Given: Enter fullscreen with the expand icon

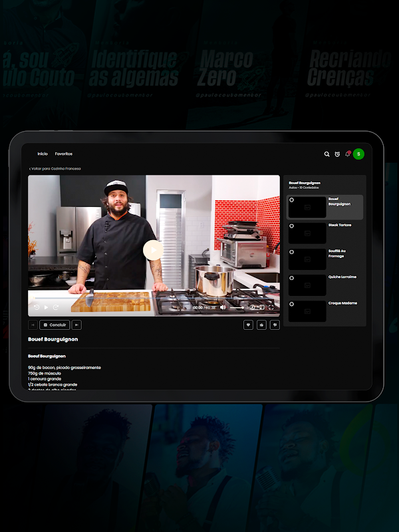Looking at the screenshot, I should 271,307.
